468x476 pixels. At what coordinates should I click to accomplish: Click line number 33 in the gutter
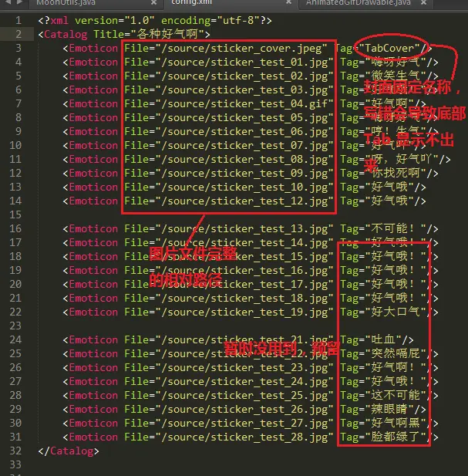(15, 464)
